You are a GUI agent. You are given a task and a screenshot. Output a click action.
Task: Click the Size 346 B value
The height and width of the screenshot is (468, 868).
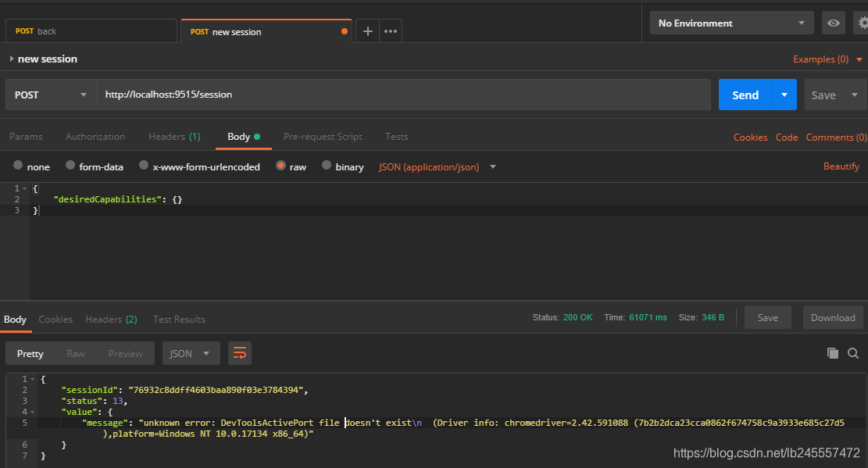tap(713, 317)
